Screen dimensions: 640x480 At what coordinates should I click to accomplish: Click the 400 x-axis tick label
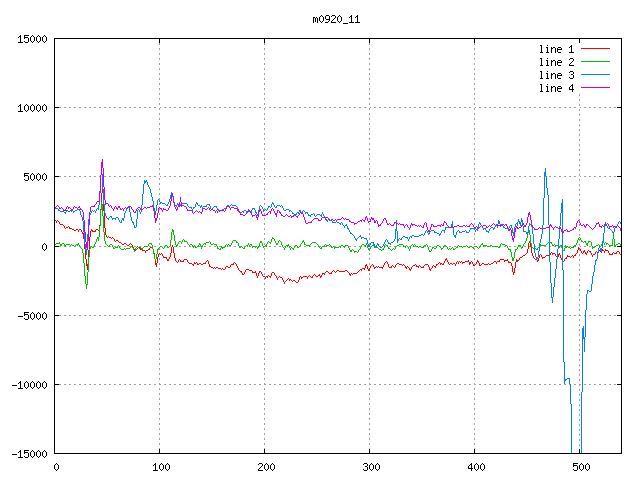coord(475,466)
